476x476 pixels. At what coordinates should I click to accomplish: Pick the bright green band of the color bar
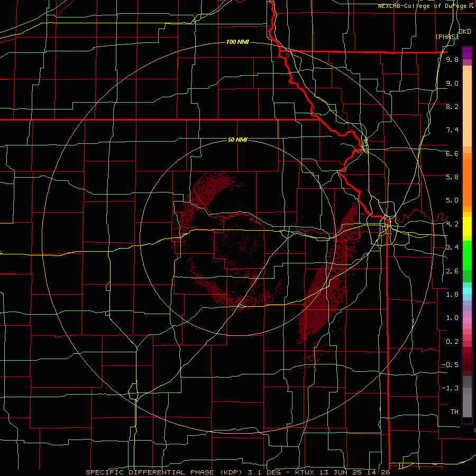467,255
